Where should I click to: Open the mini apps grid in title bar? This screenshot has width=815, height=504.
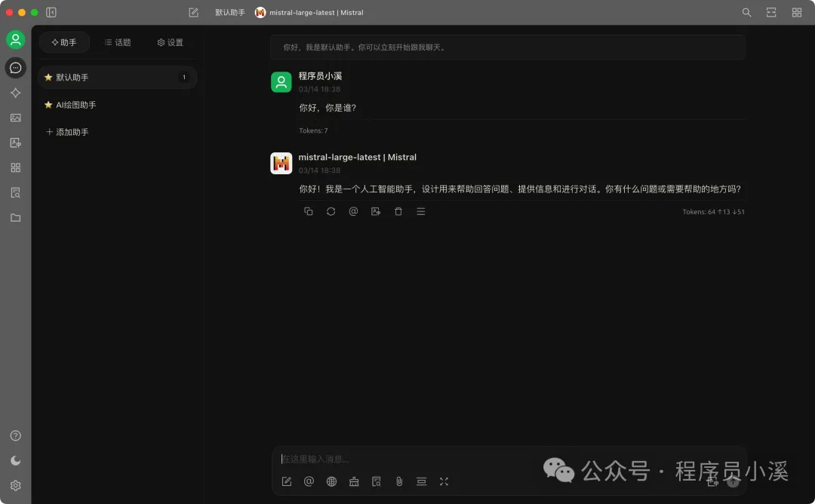(x=796, y=13)
